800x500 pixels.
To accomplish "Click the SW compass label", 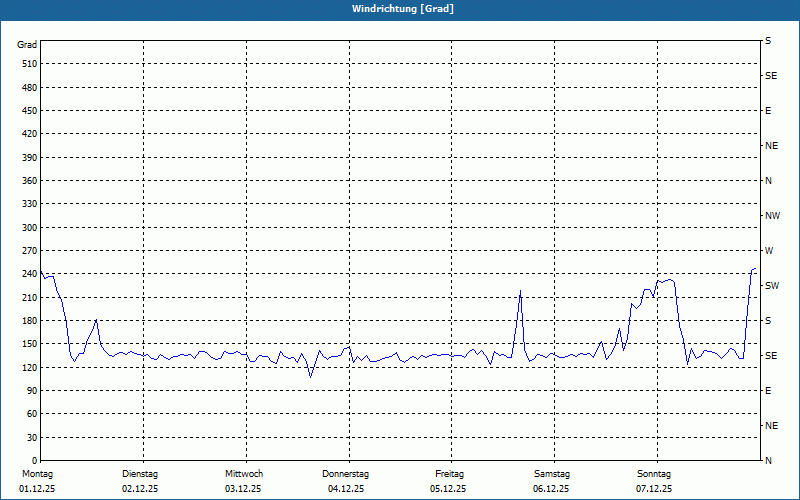I will coord(771,286).
